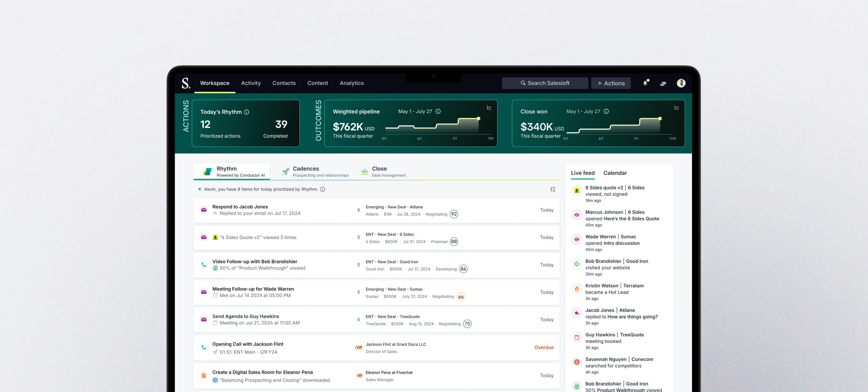868x392 pixels.
Task: Click the notifications bell icon
Action: coord(645,83)
